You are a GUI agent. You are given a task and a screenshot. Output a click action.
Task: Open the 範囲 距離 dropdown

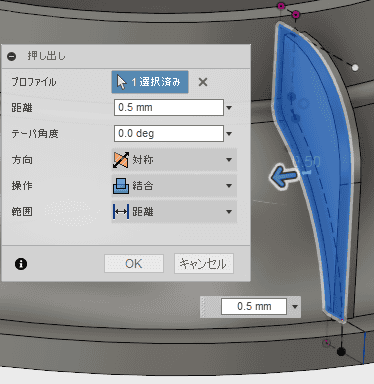pyautogui.click(x=174, y=212)
